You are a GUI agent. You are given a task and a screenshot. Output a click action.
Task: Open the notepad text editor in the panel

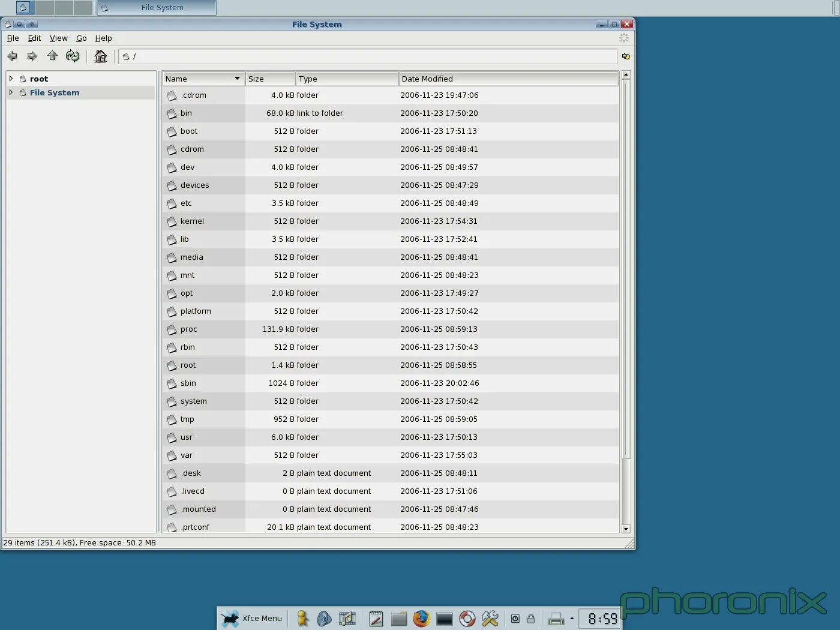(376, 619)
